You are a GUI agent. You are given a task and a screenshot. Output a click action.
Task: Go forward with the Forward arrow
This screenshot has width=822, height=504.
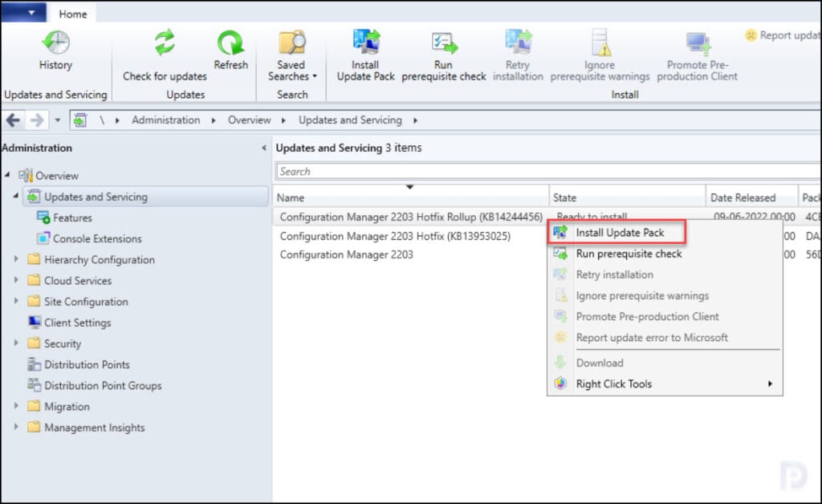click(37, 120)
